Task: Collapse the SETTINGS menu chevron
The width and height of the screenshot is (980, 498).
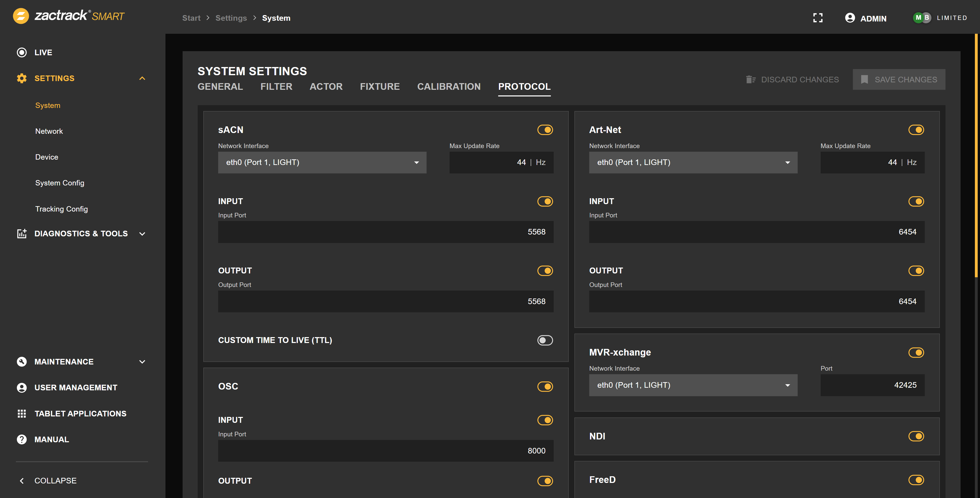Action: (x=142, y=78)
